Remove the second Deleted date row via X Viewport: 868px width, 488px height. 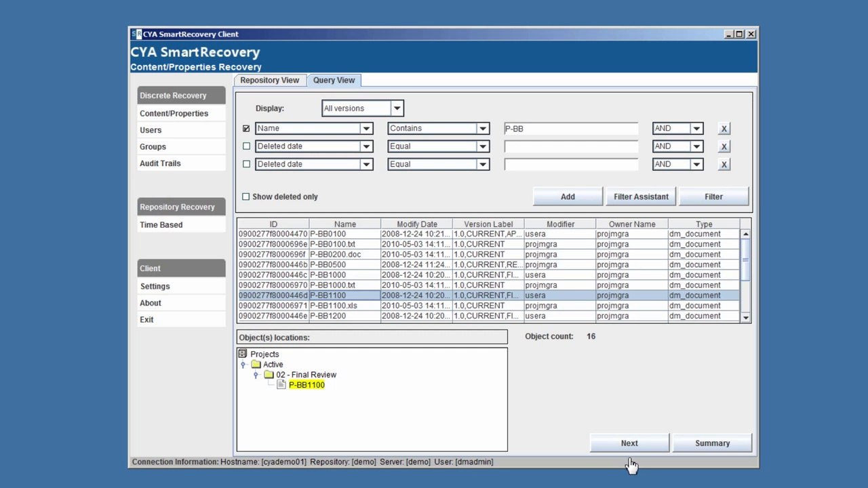click(x=724, y=164)
